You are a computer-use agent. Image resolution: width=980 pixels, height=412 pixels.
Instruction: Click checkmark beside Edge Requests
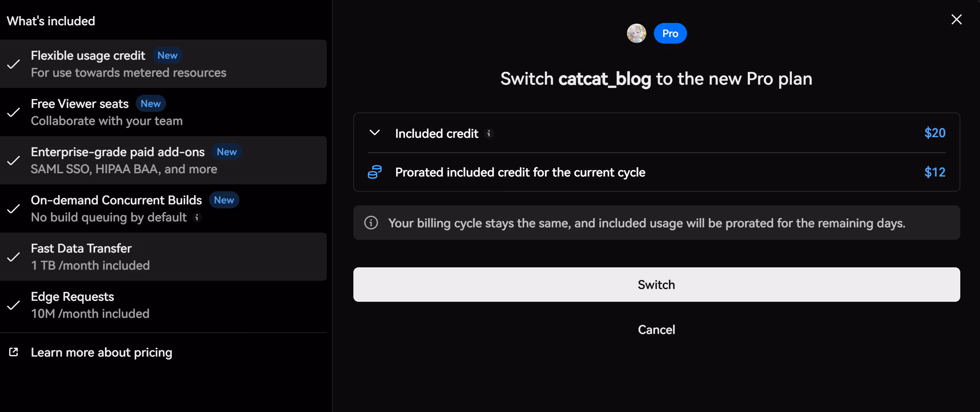pyautogui.click(x=14, y=306)
